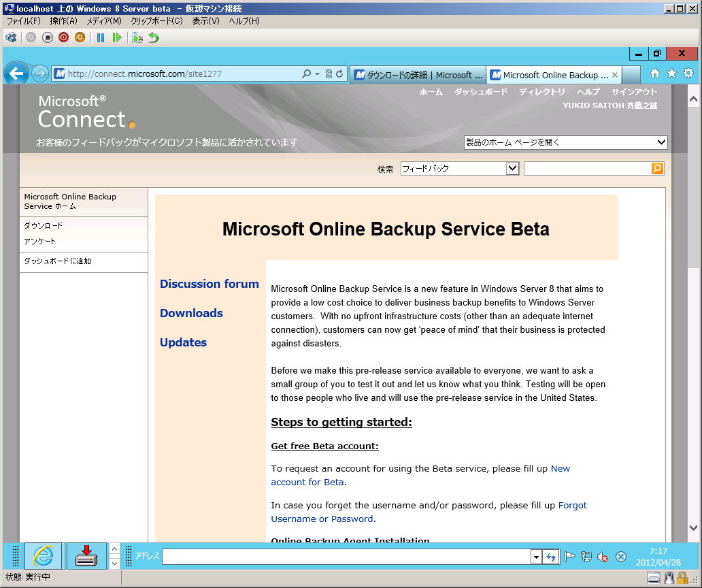Click the Discussion forum link
The height and width of the screenshot is (588, 702).
coord(209,284)
